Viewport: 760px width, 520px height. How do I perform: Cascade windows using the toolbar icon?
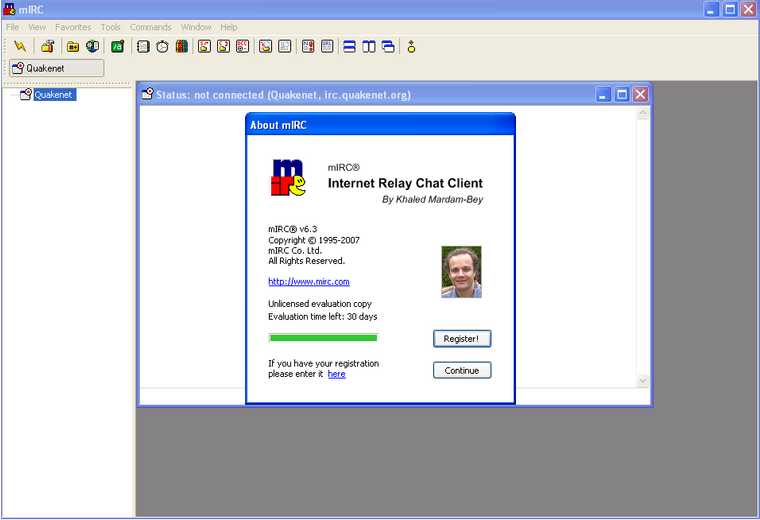[388, 47]
